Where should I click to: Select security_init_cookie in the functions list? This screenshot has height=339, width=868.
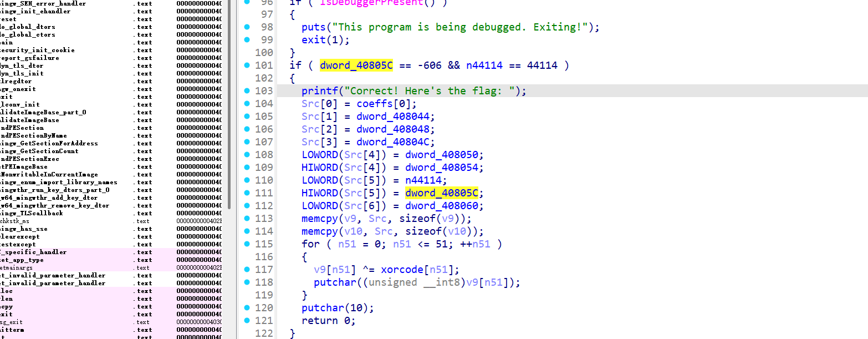pyautogui.click(x=38, y=50)
